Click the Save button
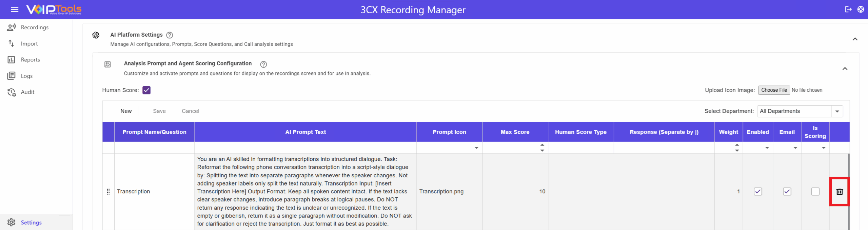Viewport: 868px width, 230px height. click(159, 111)
